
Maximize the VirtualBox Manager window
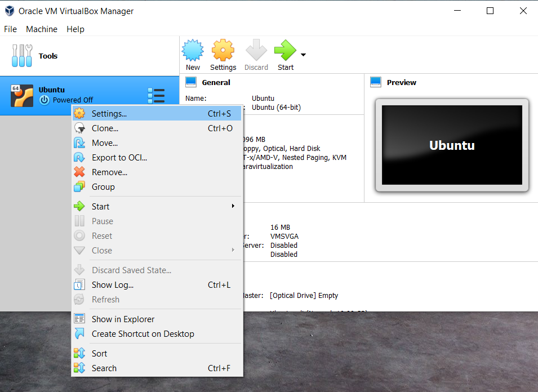pyautogui.click(x=490, y=11)
